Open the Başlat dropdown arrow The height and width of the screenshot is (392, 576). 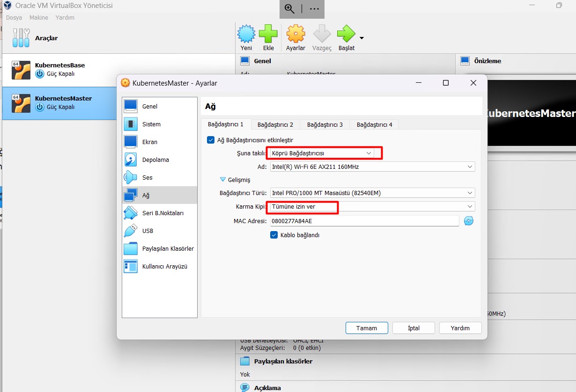362,38
